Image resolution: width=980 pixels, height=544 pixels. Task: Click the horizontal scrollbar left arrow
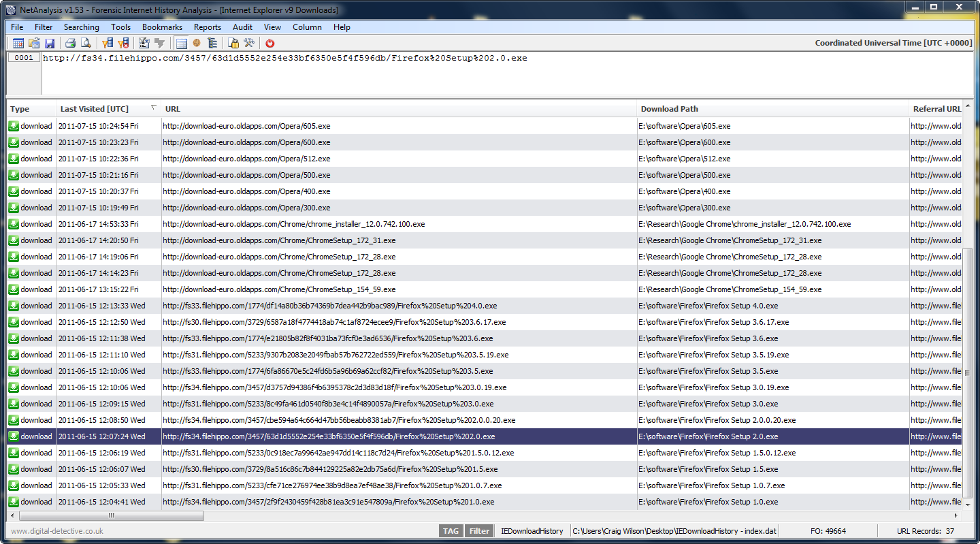coord(12,516)
